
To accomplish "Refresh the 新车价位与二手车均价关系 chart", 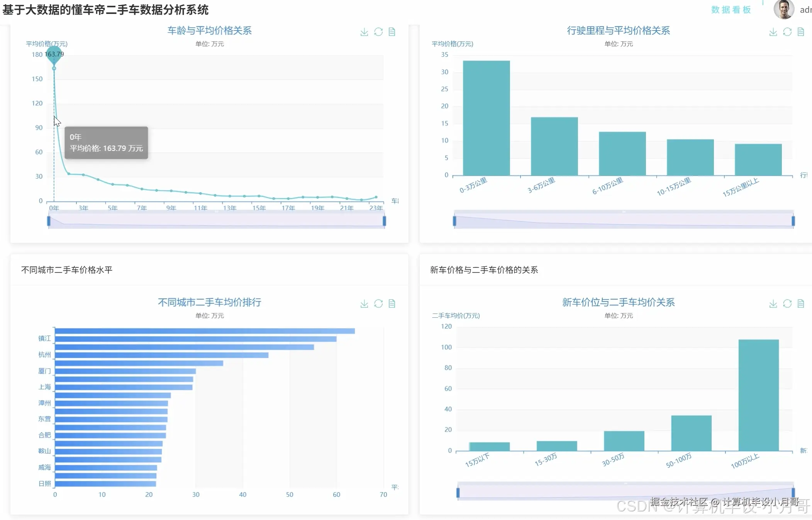I will pos(787,304).
